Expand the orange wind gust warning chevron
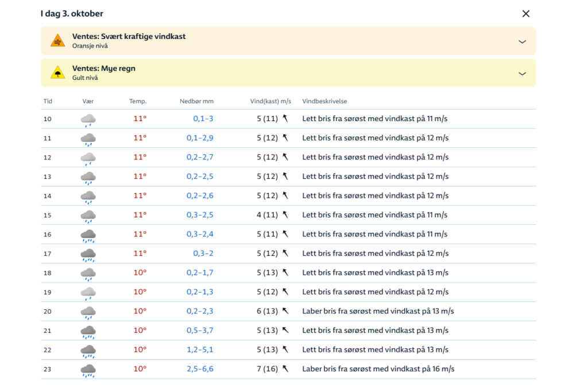Viewport: 588px width, 385px height. 522,41
